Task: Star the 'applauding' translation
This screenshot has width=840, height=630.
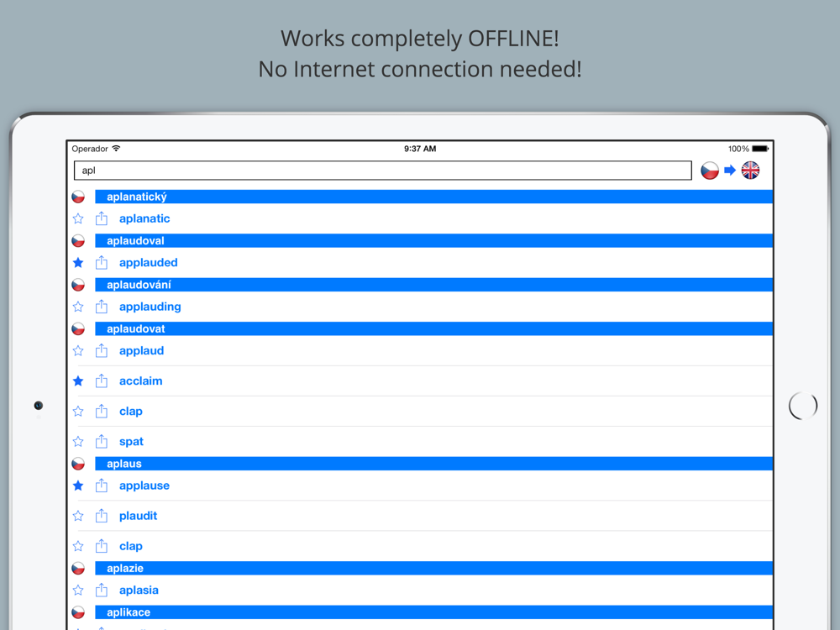Action: 78,307
